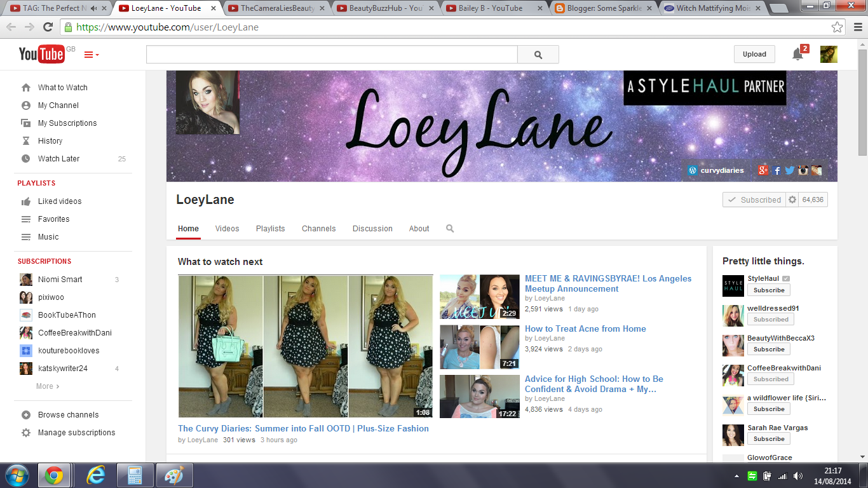Click the system volume icon

click(x=797, y=475)
